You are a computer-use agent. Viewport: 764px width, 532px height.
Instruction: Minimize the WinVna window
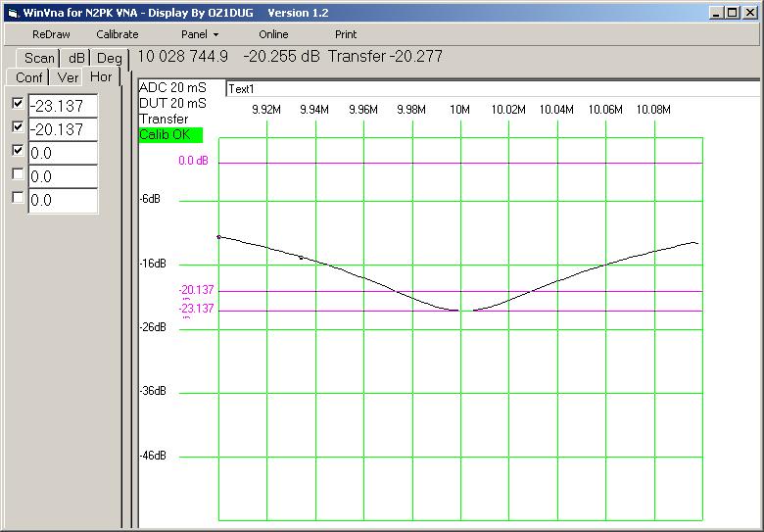[x=716, y=13]
